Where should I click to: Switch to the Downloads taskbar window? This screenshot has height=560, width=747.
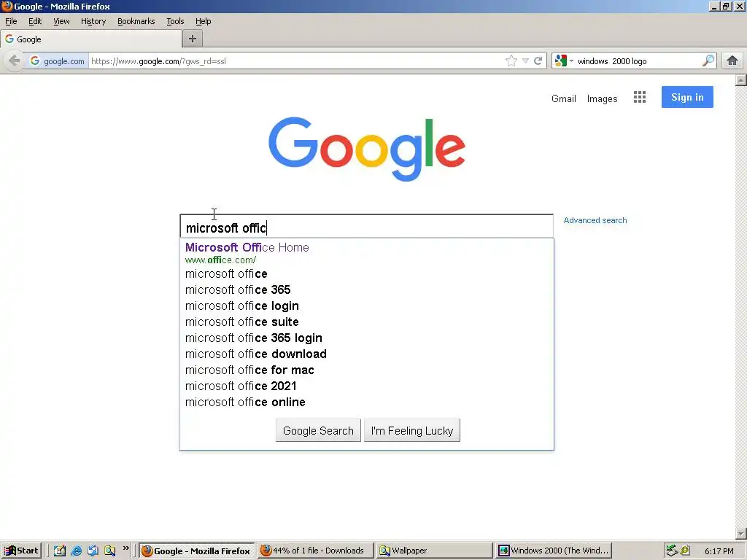pyautogui.click(x=315, y=551)
